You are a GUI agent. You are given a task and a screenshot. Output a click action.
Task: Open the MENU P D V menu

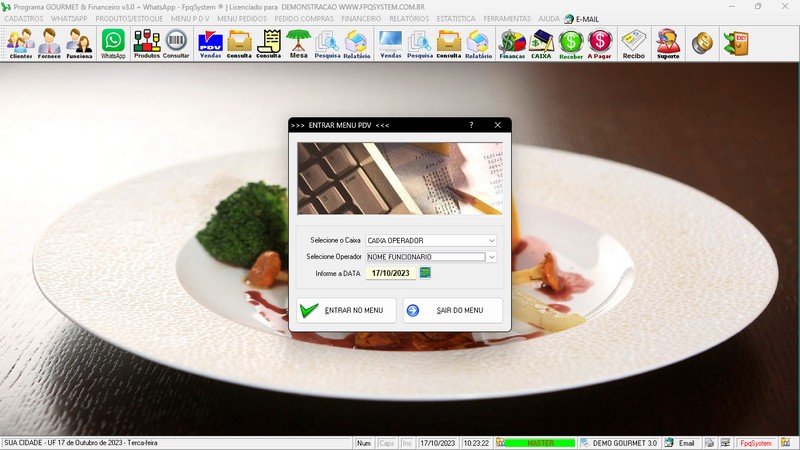[x=190, y=19]
